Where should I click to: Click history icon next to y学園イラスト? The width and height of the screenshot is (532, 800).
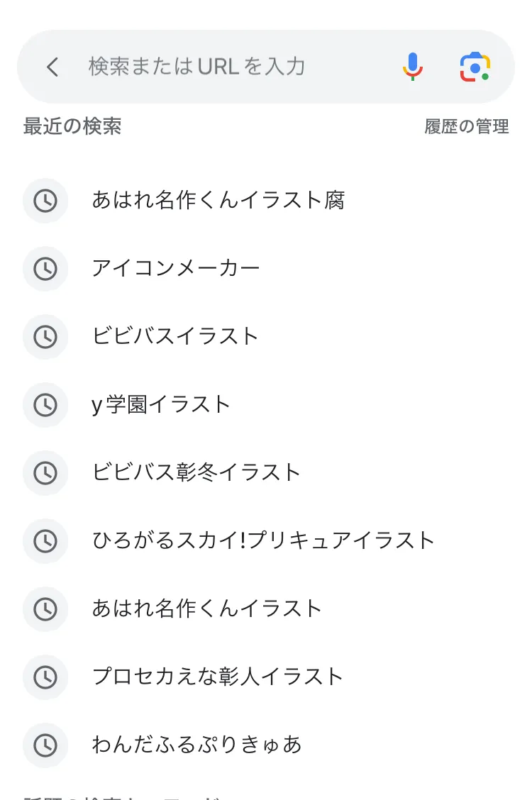(x=45, y=405)
